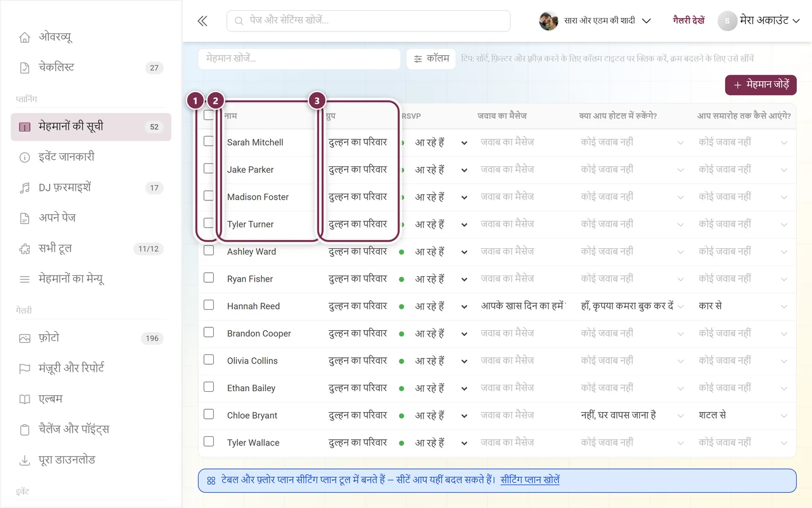Click the मेहमान जोड़ें button
This screenshot has height=508, width=812.
[x=761, y=85]
